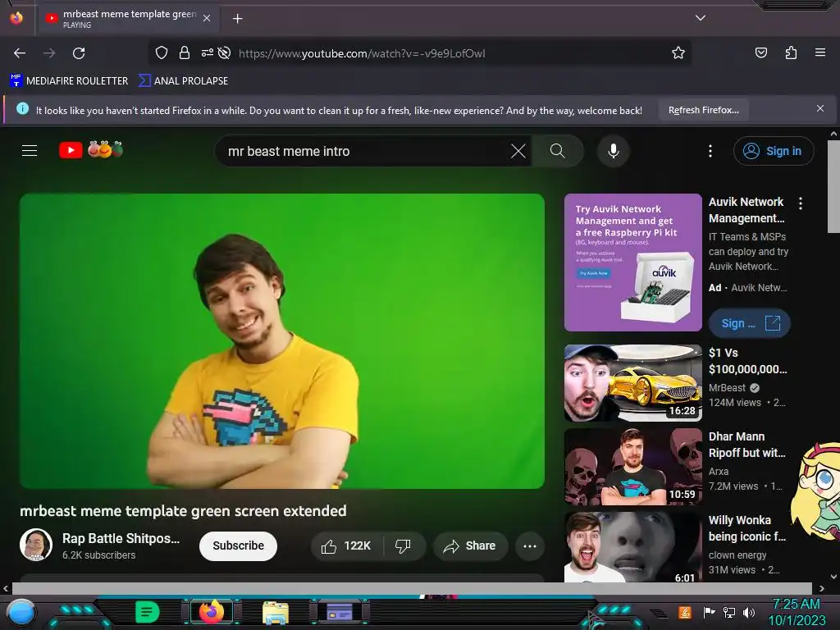The height and width of the screenshot is (630, 840).
Task: Open YouTube settings three-dot menu
Action: pyautogui.click(x=710, y=151)
